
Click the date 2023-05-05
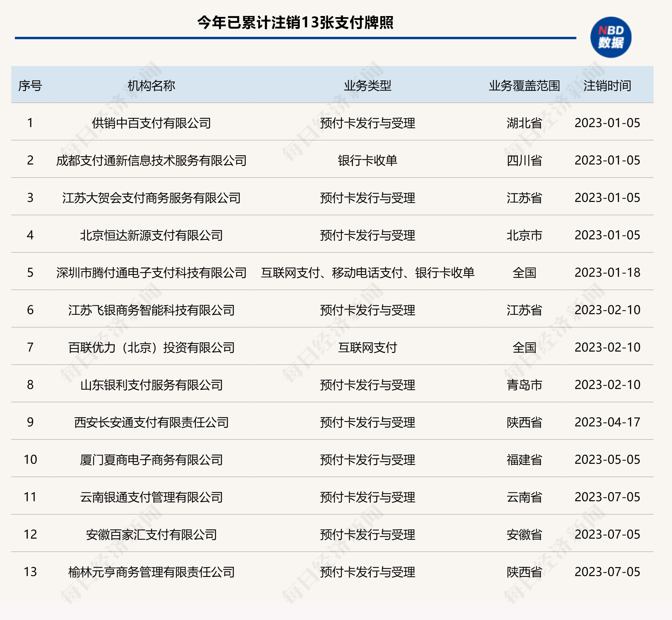click(607, 460)
